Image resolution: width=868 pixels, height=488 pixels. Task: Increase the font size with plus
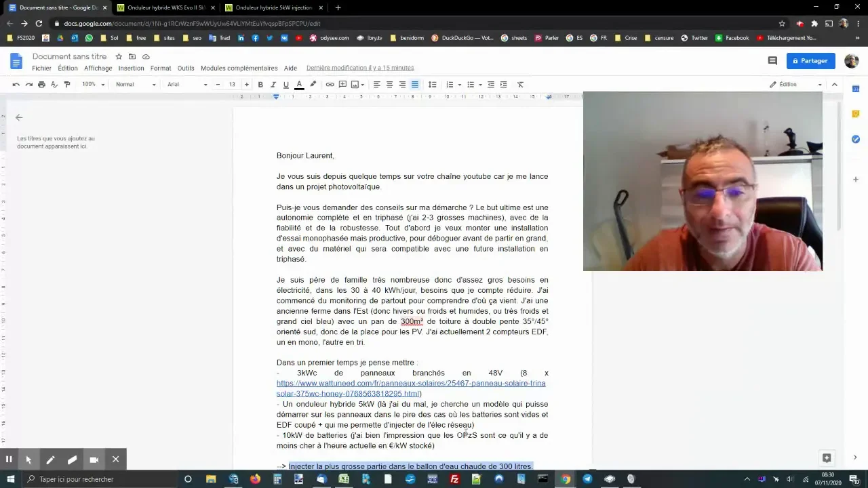point(246,85)
